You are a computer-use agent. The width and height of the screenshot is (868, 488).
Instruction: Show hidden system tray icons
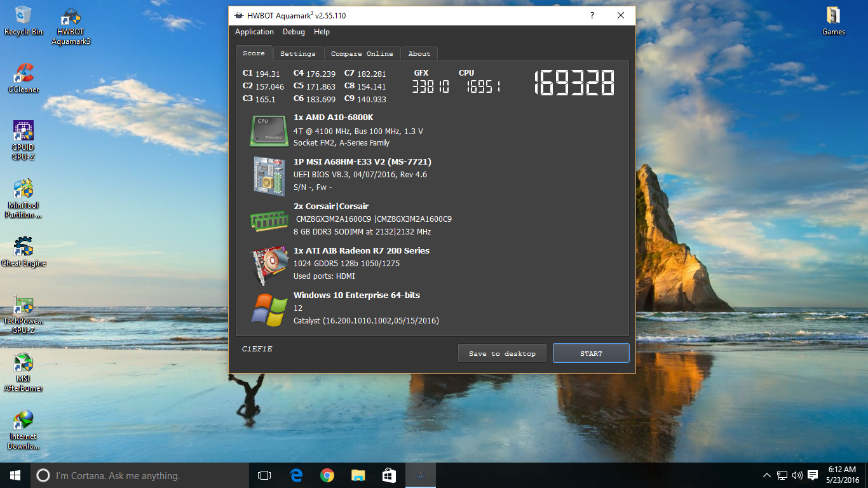[x=767, y=475]
